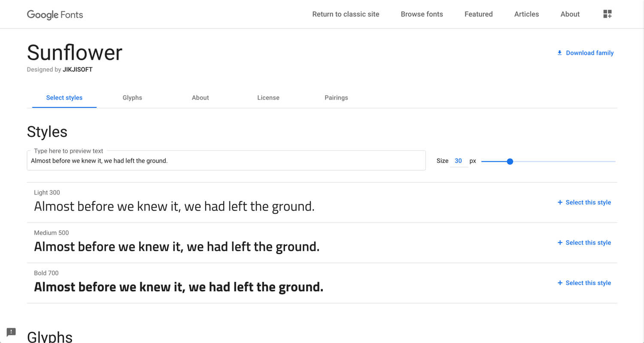Click the Medium 500 label

(51, 233)
